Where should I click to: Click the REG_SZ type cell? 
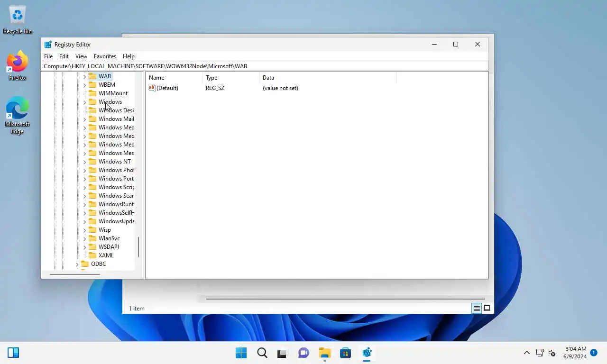[215, 88]
